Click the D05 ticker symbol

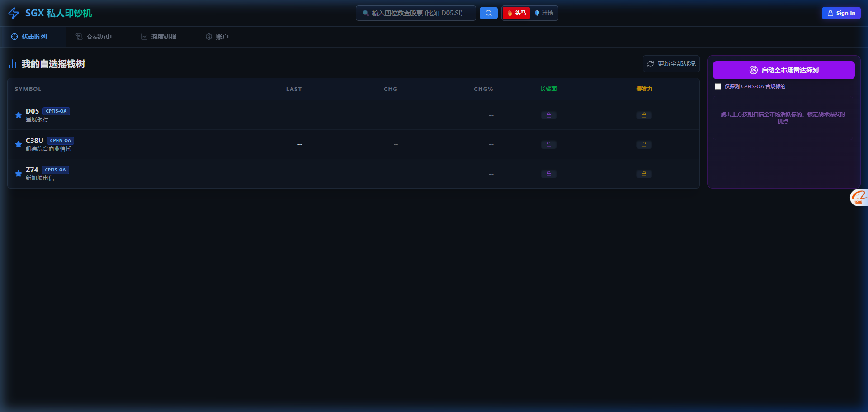point(32,111)
